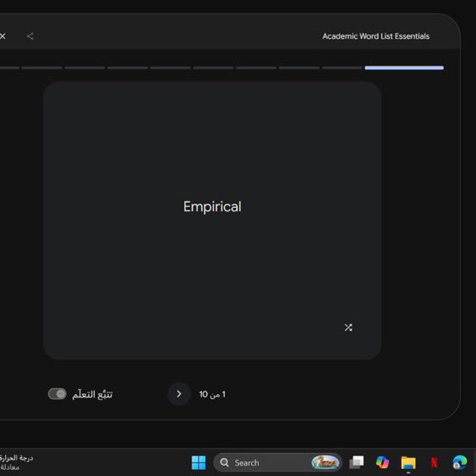This screenshot has height=476, width=476.
Task: Flip the Empirical flashcard
Action: click(212, 221)
